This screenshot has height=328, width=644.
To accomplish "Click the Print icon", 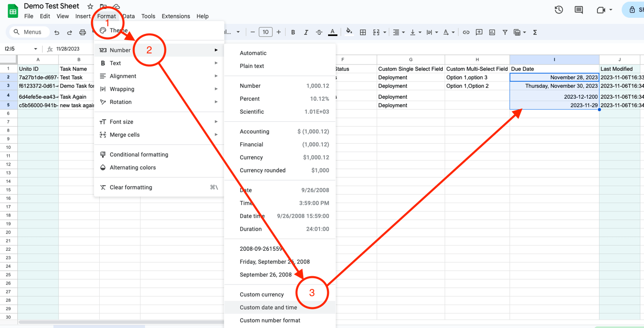I will tap(83, 32).
